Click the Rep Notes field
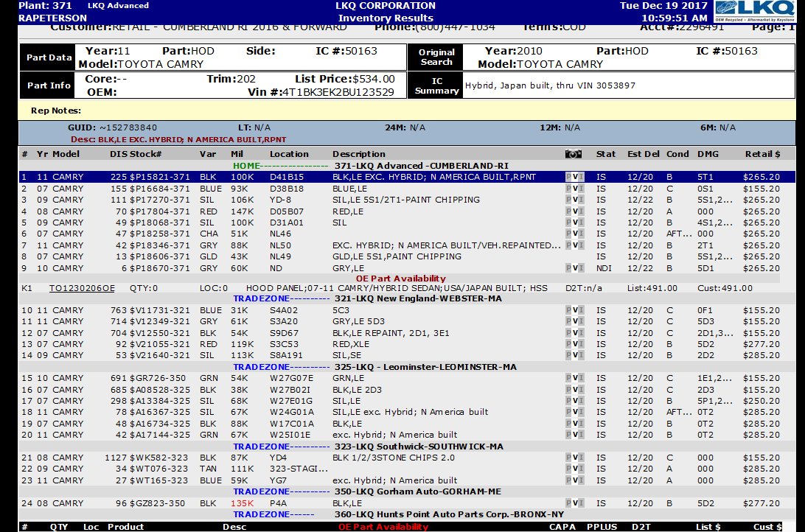This screenshot has width=805, height=532. click(x=407, y=111)
